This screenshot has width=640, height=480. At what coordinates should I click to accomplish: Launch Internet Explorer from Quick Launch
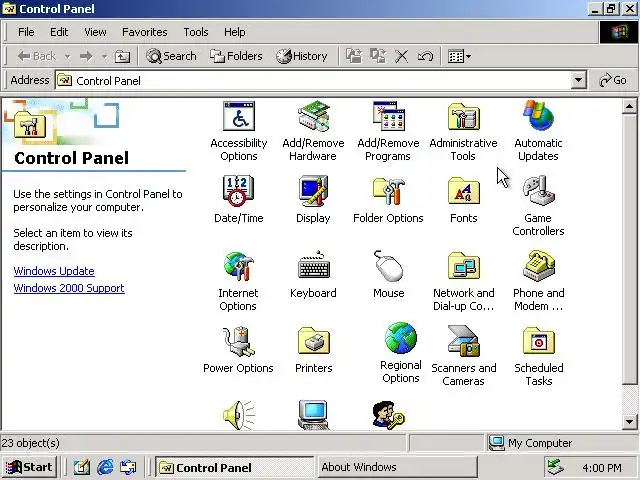point(105,467)
